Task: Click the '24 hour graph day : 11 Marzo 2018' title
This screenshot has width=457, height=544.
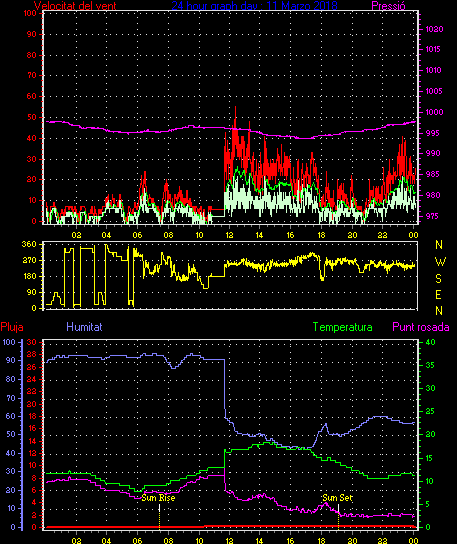Action: 254,5
